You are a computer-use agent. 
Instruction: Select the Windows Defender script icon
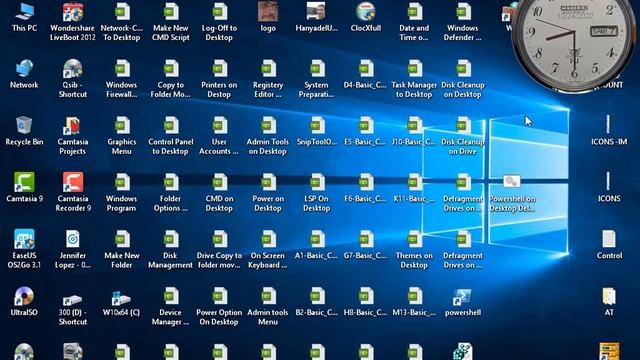(462, 12)
